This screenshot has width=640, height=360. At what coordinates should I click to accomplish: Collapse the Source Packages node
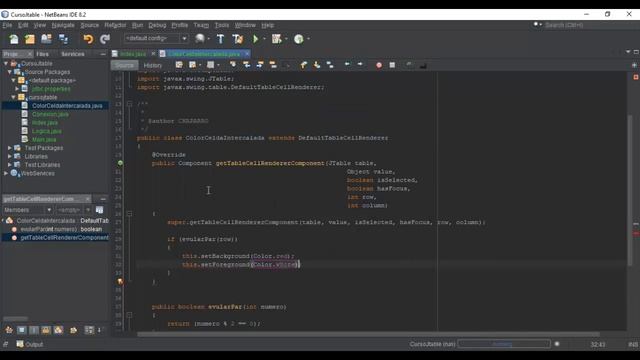(x=10, y=72)
